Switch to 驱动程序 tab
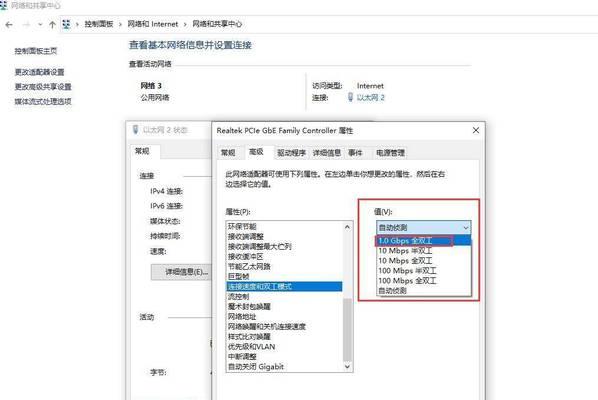 (291, 153)
